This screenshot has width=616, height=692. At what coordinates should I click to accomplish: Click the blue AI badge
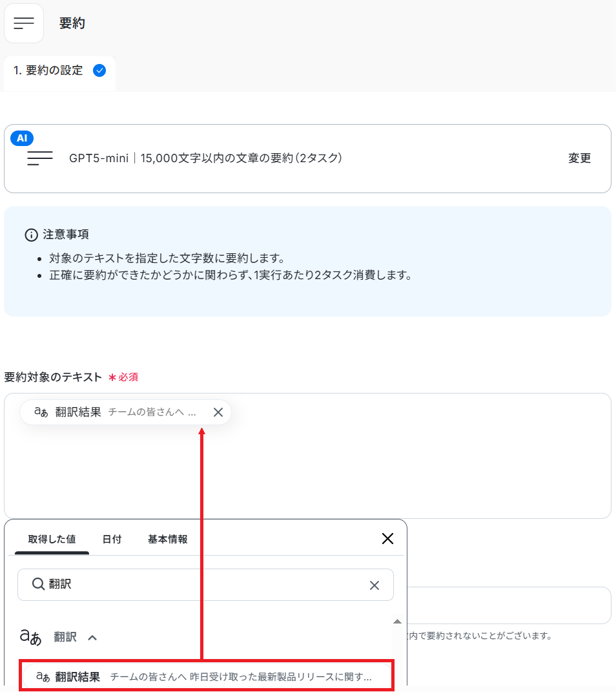(x=22, y=138)
